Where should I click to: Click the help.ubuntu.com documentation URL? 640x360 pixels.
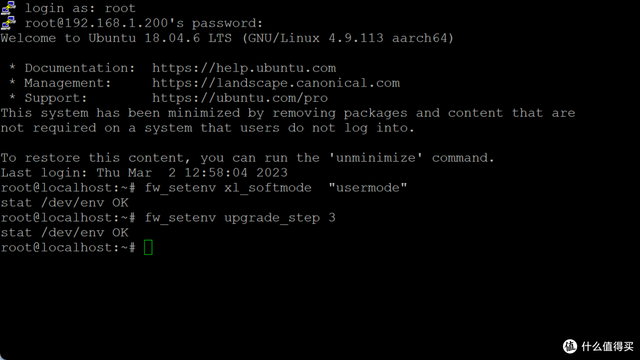pos(244,68)
